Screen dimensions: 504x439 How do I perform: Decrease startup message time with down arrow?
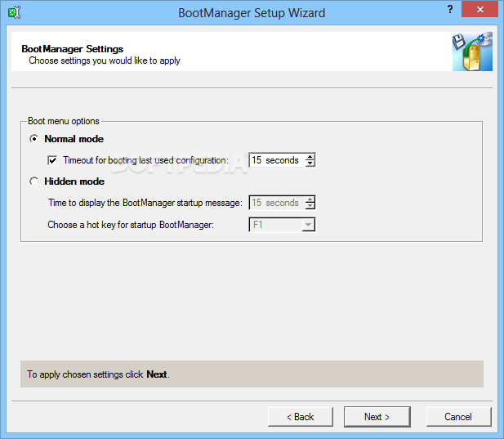point(310,206)
